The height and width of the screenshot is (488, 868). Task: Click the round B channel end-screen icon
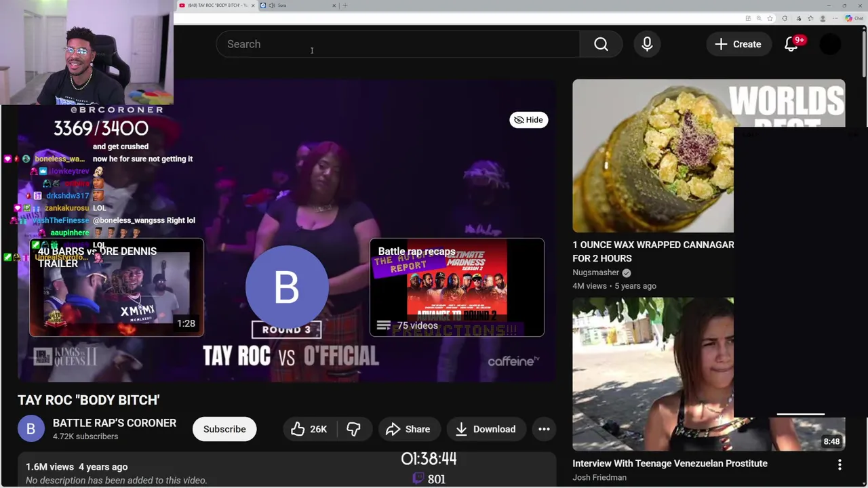pyautogui.click(x=287, y=287)
